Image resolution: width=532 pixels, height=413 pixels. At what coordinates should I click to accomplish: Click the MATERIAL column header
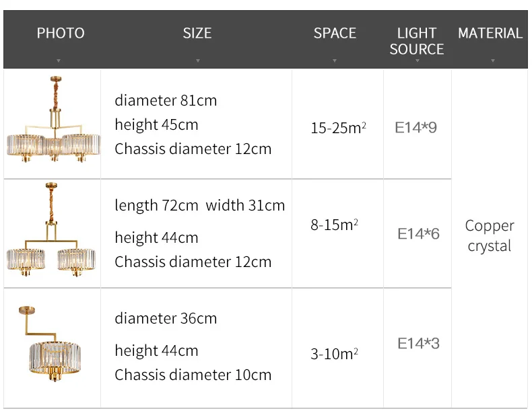(490, 33)
